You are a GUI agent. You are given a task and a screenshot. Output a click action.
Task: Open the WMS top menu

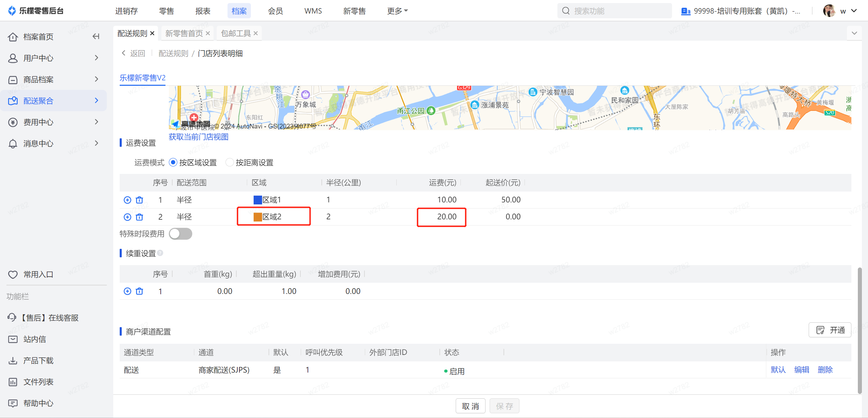coord(313,11)
